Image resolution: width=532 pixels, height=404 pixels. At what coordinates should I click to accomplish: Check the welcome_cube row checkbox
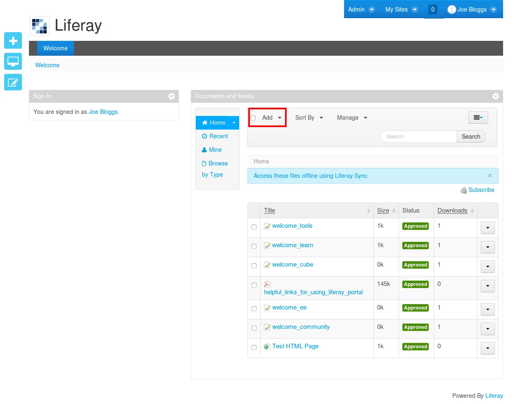254,266
